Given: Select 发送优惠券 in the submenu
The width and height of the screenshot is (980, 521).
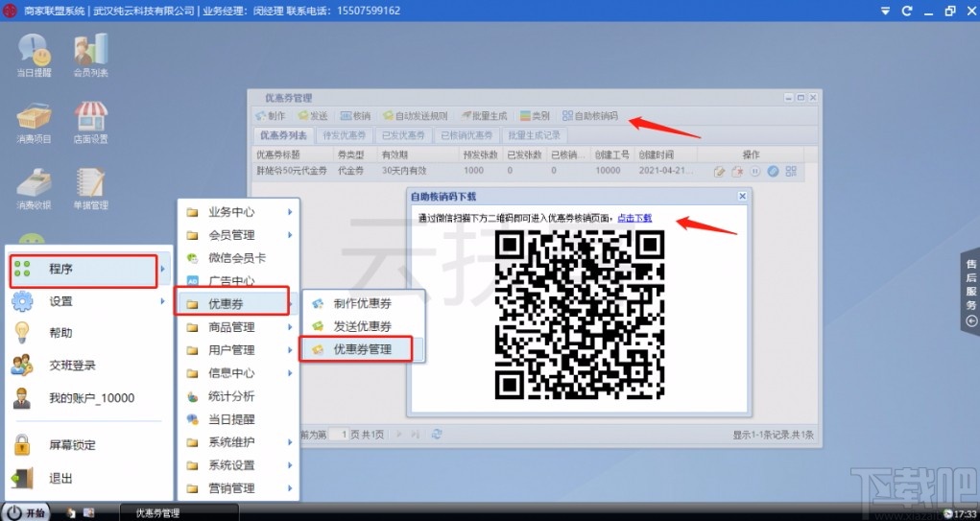Looking at the screenshot, I should tap(363, 327).
